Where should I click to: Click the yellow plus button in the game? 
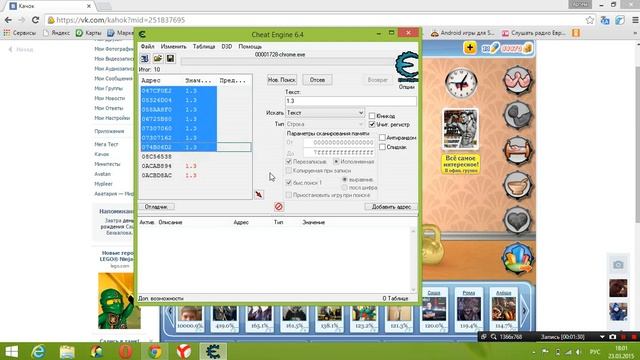point(470,48)
